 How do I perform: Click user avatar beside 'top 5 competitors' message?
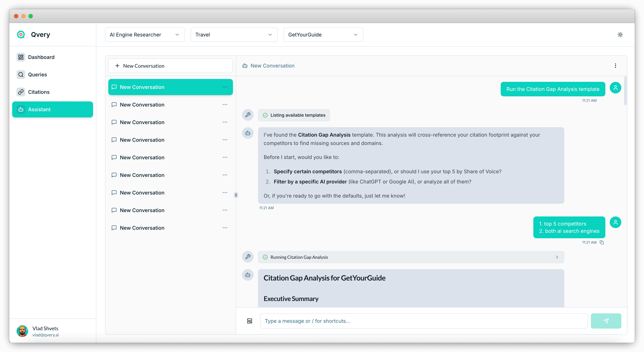pyautogui.click(x=615, y=222)
